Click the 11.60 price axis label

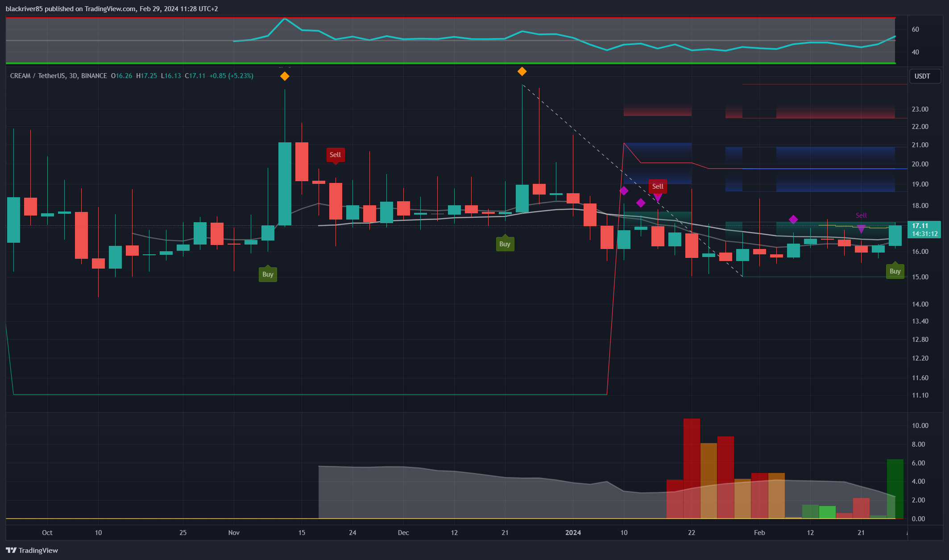[x=920, y=378]
